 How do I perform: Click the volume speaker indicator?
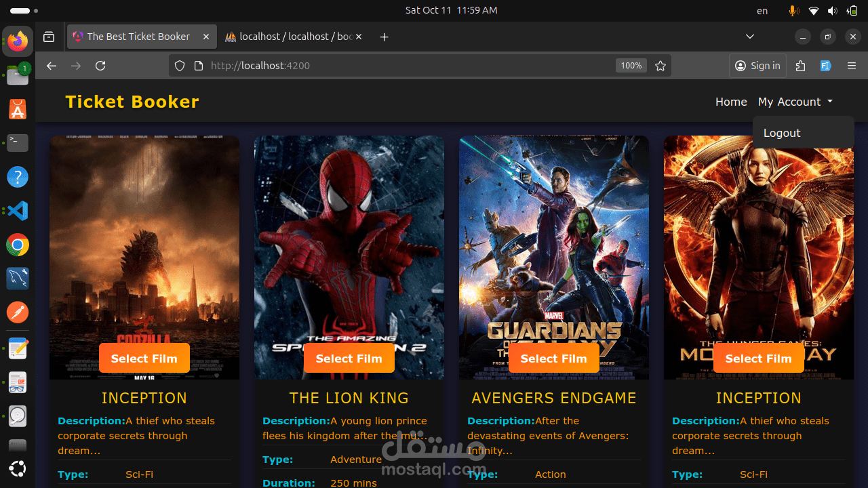[x=833, y=11]
